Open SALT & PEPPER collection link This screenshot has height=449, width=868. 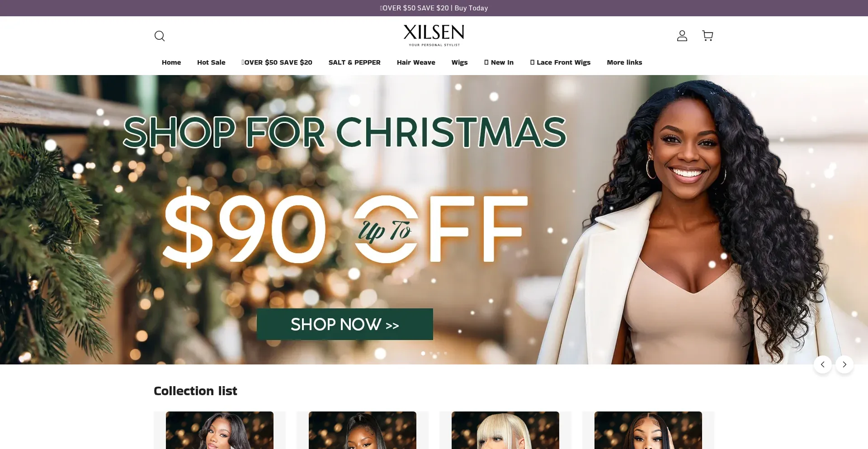click(x=354, y=62)
